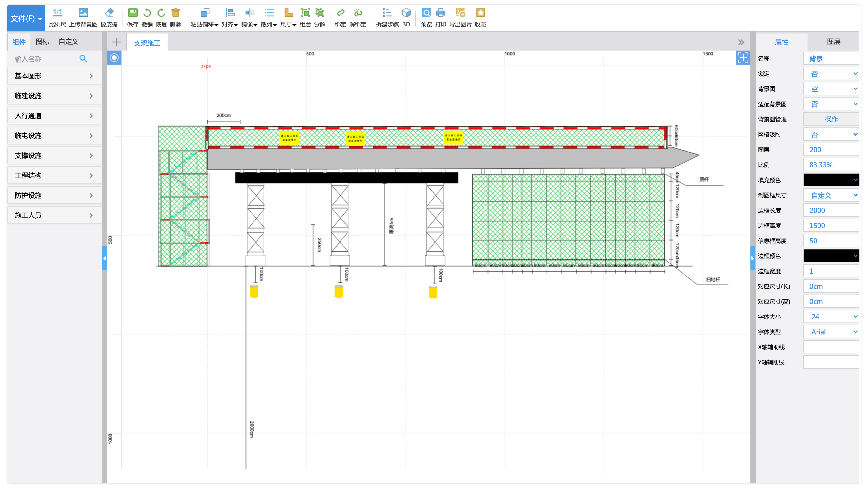Click the 比例尺 scale ruler icon
The width and height of the screenshot is (868, 488).
click(57, 13)
